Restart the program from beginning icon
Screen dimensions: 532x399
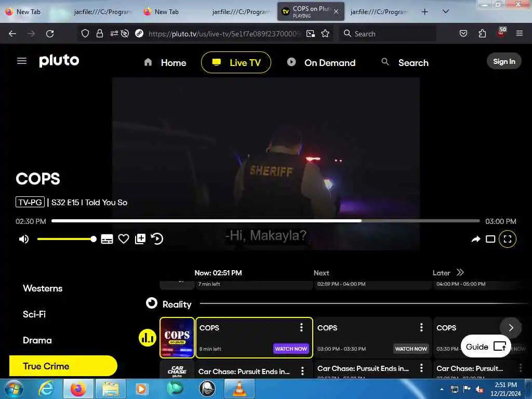[x=157, y=239]
